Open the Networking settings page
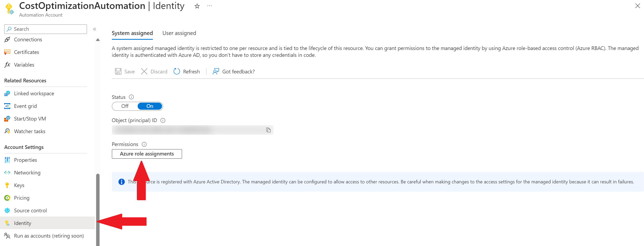The width and height of the screenshot is (644, 246). click(27, 173)
